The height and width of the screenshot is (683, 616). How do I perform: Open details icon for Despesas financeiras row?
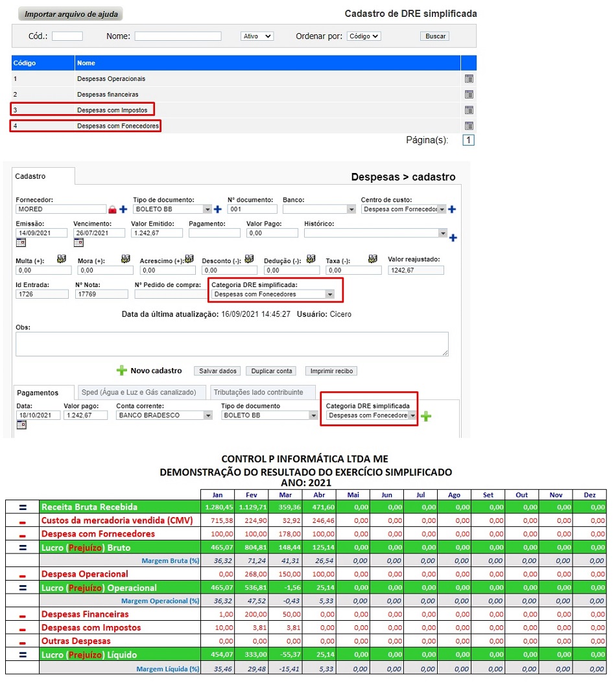pyautogui.click(x=469, y=95)
